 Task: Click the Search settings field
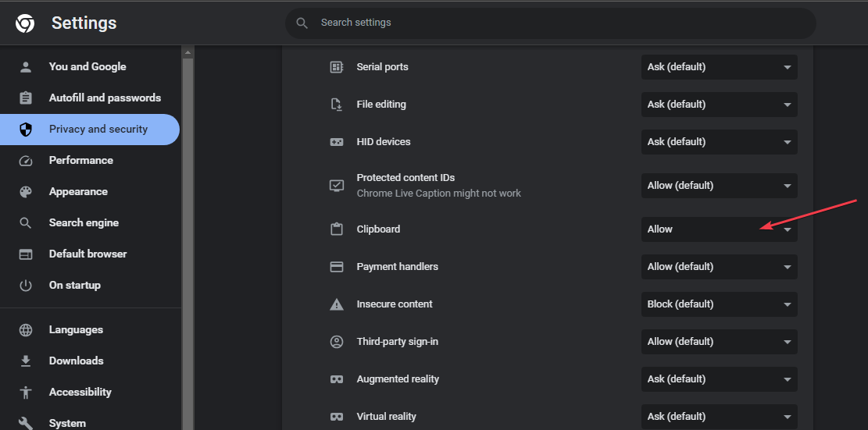coord(550,23)
